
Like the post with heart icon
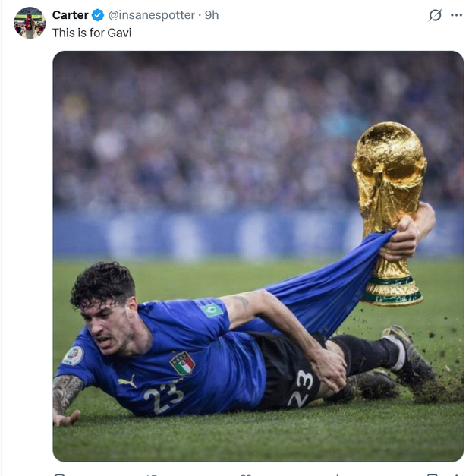point(245,474)
